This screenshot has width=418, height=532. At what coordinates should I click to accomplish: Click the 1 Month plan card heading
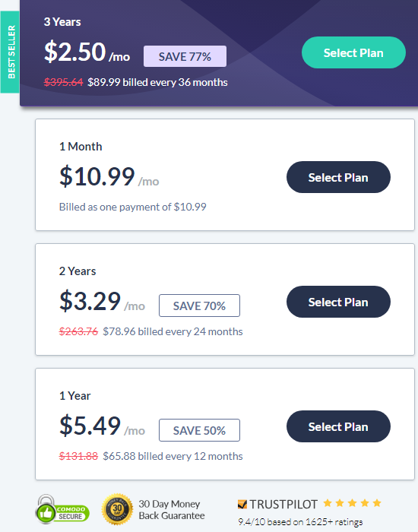coord(81,147)
